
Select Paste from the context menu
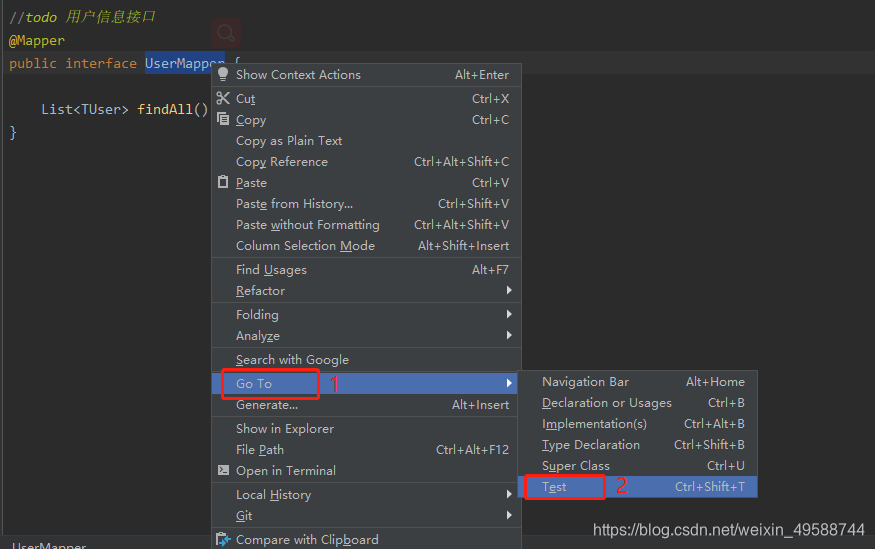tap(367, 183)
